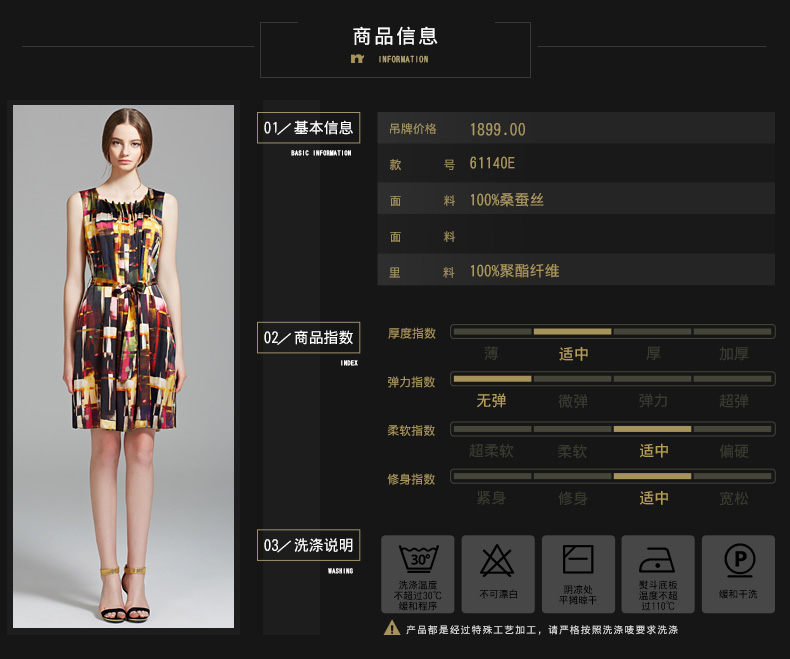
Task: Click the gentle dry clean P icon
Action: pos(738,560)
